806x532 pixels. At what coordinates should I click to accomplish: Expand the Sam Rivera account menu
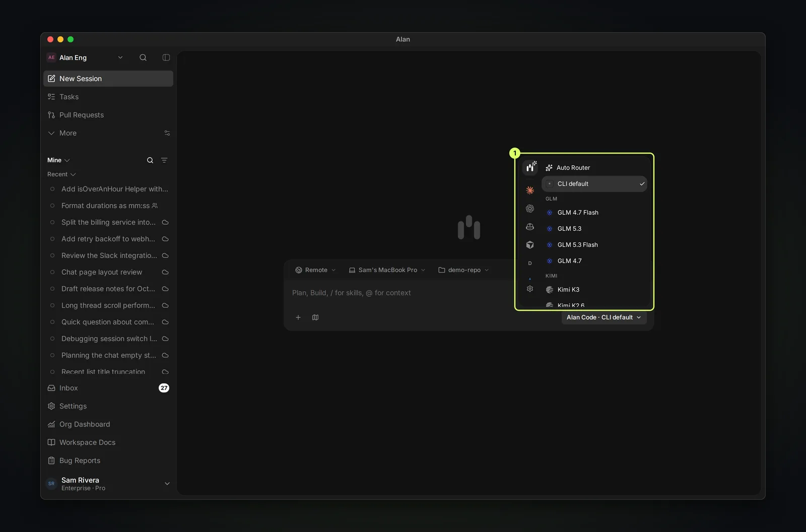108,484
